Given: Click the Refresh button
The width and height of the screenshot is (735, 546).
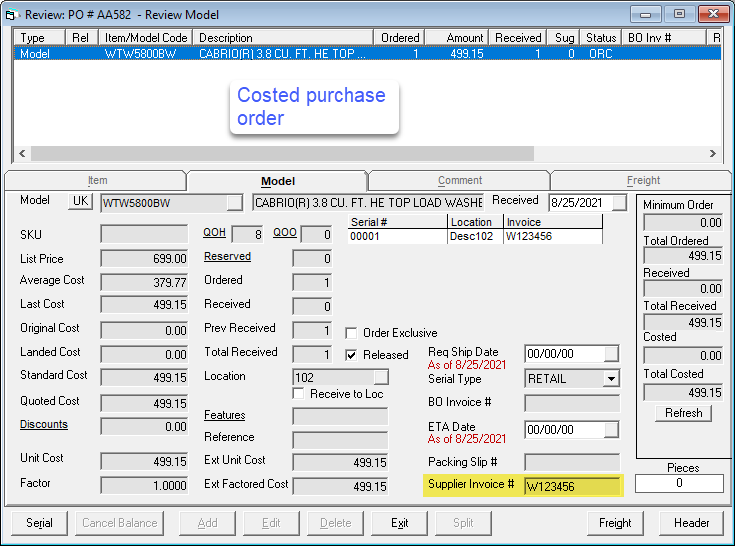Looking at the screenshot, I should (683, 413).
